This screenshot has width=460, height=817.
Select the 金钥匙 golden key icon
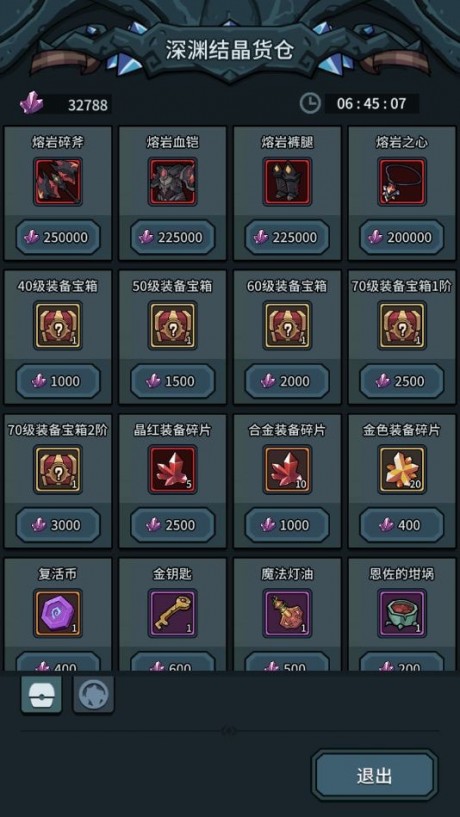click(x=172, y=613)
